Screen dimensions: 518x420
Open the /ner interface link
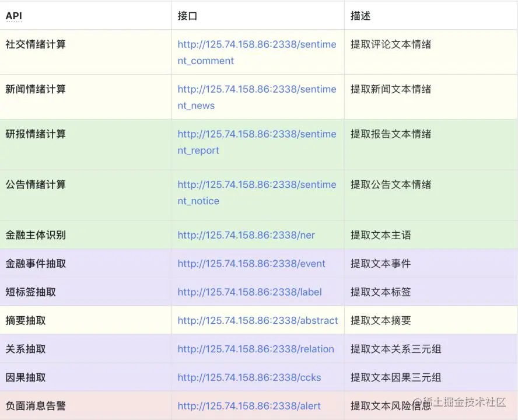(x=246, y=235)
